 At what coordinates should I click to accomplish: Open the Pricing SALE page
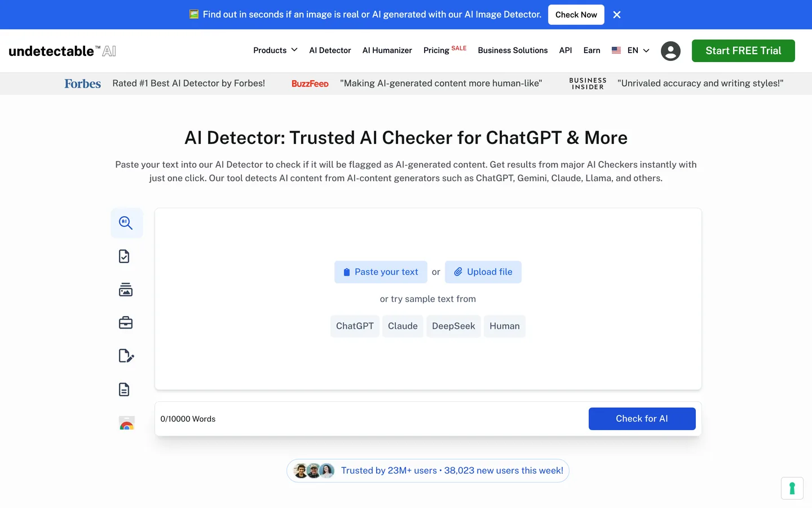(x=445, y=50)
